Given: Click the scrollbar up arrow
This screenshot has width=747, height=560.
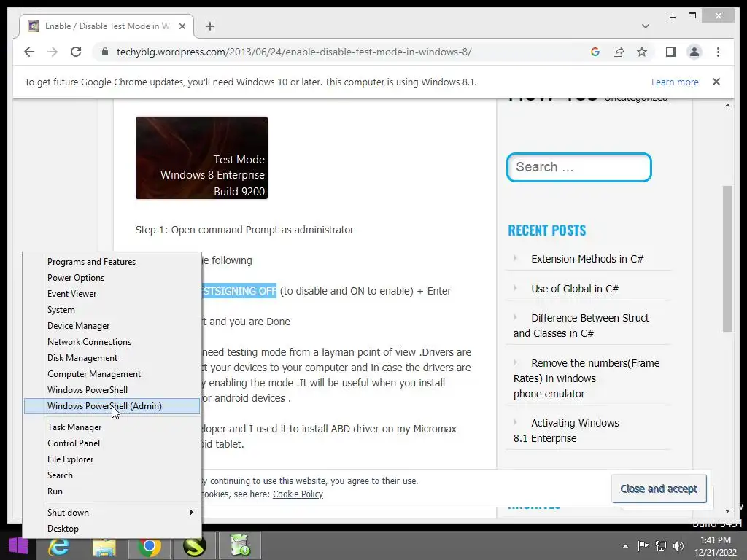Looking at the screenshot, I should click(727, 105).
